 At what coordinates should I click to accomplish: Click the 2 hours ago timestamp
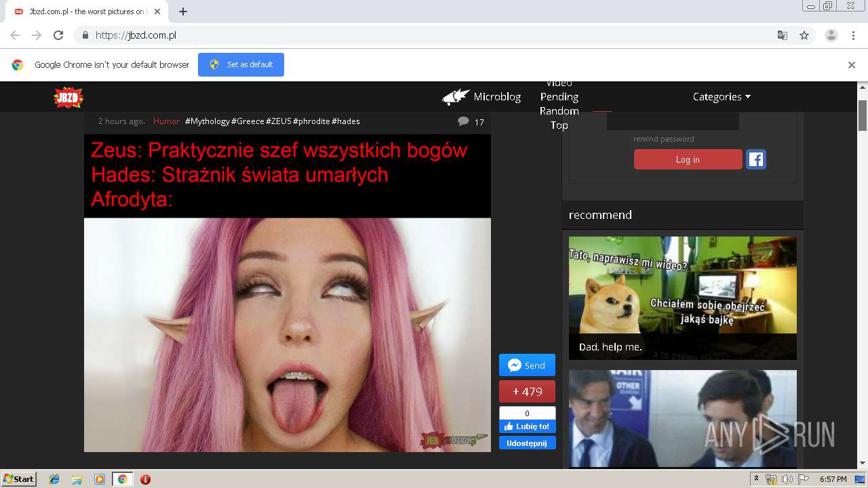[x=121, y=121]
